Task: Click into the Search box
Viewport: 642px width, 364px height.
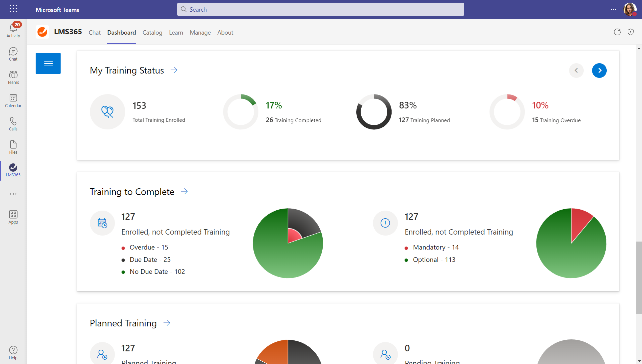Action: coord(321,9)
